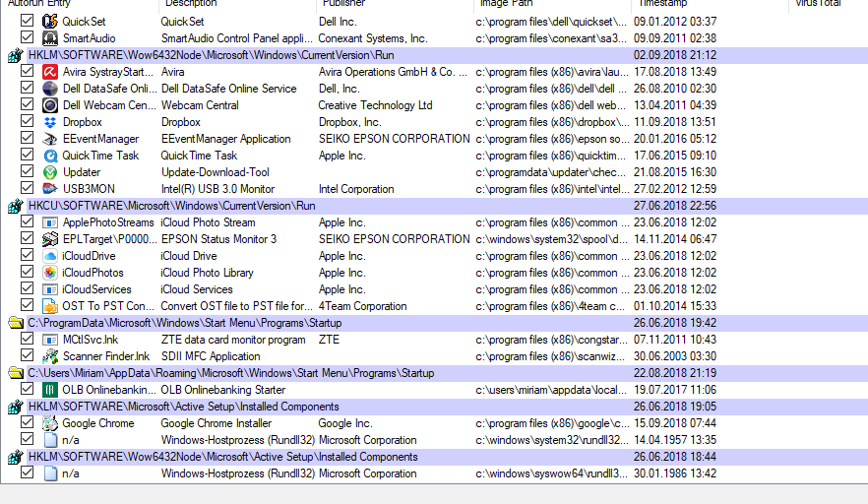Click folder icon of Miriam Startup row
The image size is (868, 504).
tap(16, 373)
